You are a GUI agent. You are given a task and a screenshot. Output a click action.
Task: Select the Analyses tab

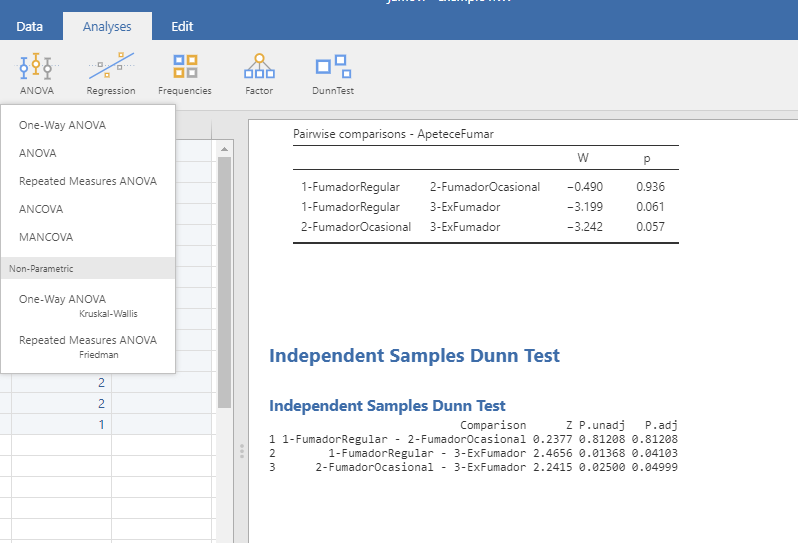click(x=106, y=26)
